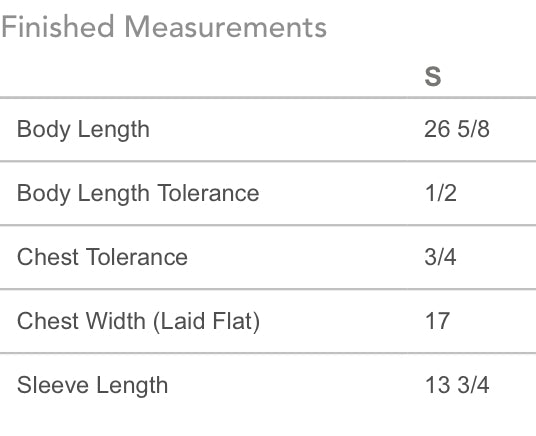The width and height of the screenshot is (536, 436).
Task: Click the word Measurements in the heading
Action: point(226,27)
